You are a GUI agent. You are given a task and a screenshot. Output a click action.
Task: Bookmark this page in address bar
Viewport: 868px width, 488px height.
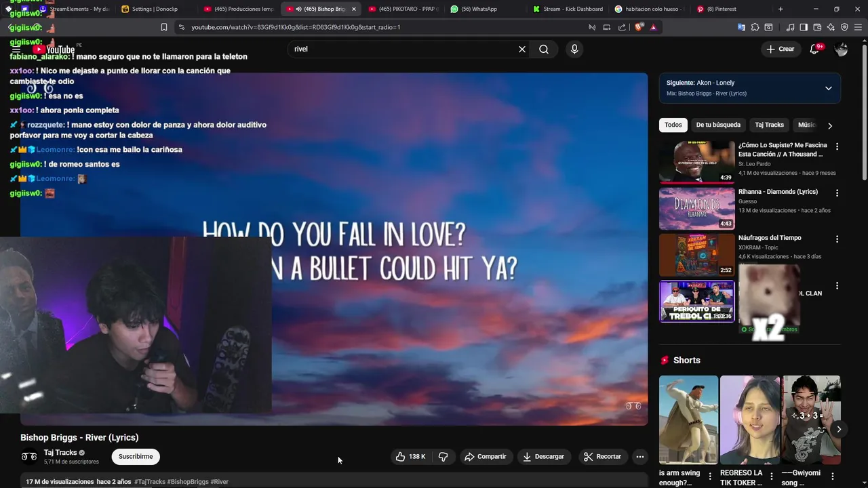164,27
